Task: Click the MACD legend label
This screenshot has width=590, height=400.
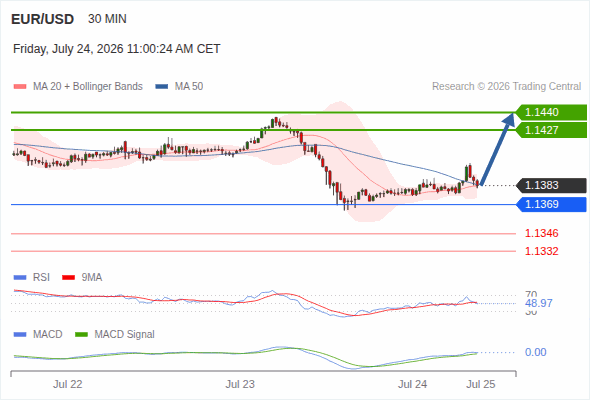Action: [48, 335]
